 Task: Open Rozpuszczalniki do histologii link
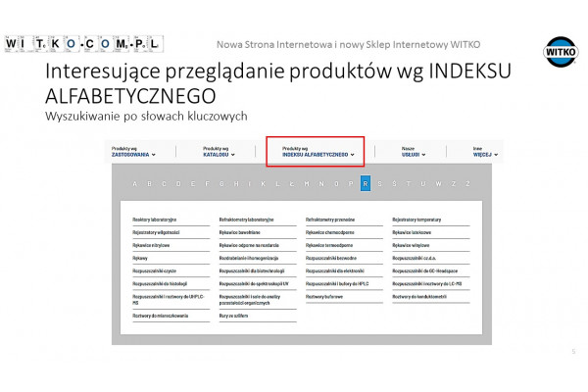pyautogui.click(x=160, y=284)
